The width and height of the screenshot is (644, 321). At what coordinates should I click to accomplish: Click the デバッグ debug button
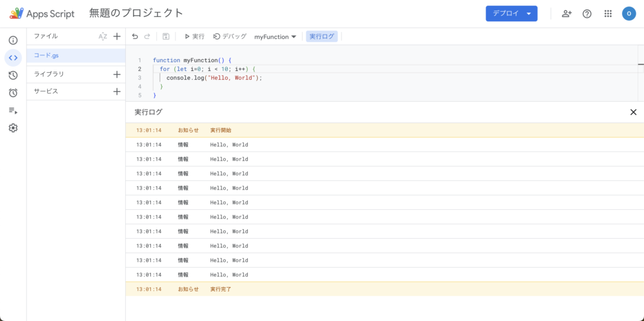click(230, 36)
